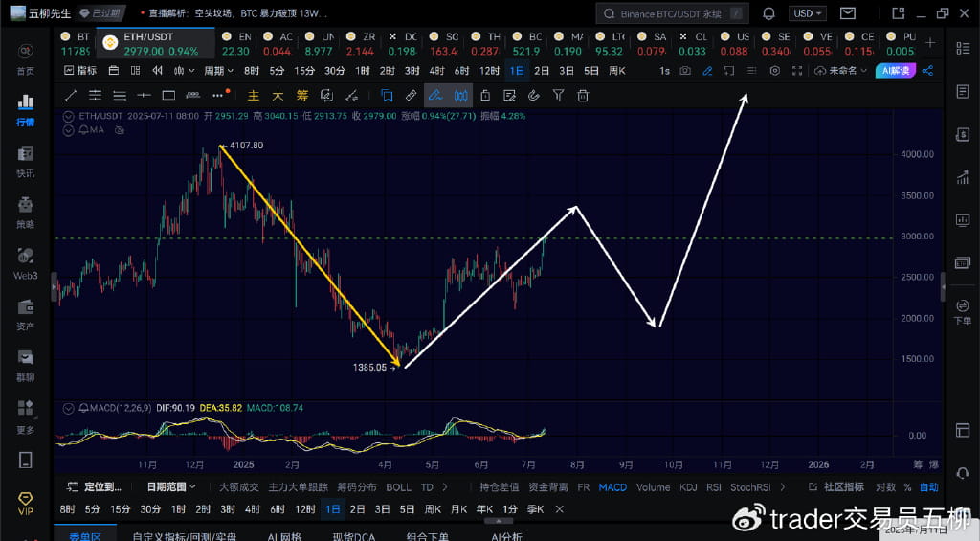The width and height of the screenshot is (980, 541).
Task: Take a chart snapshot with camera icon
Action: pos(685,71)
